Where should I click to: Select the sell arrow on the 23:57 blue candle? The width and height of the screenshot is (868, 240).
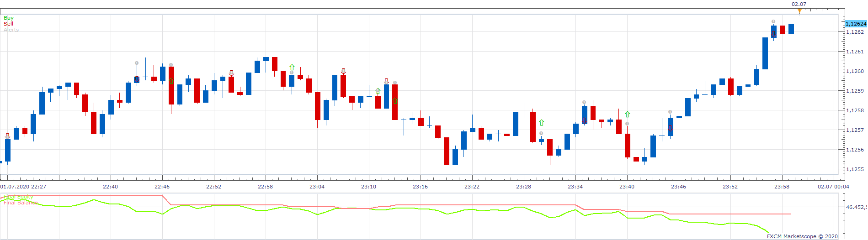pos(773,34)
